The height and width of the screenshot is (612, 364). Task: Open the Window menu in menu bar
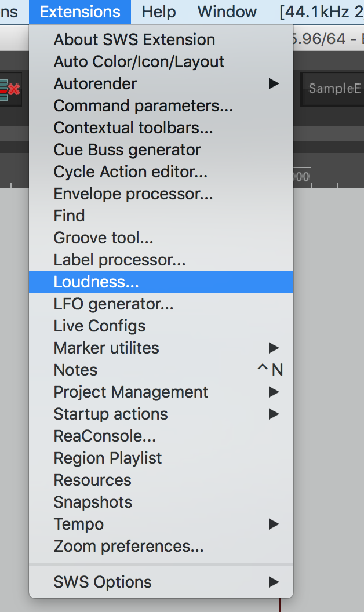[227, 12]
